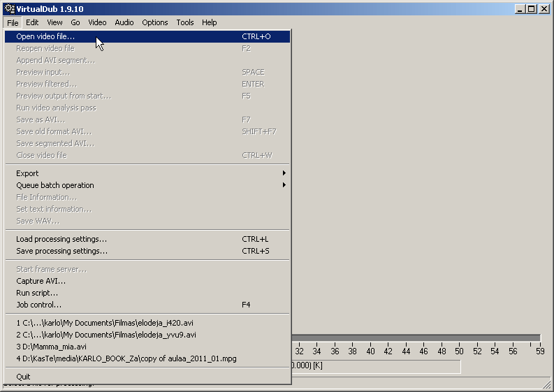Open the View menu
Viewport: 554px width, 392px height.
tap(54, 22)
